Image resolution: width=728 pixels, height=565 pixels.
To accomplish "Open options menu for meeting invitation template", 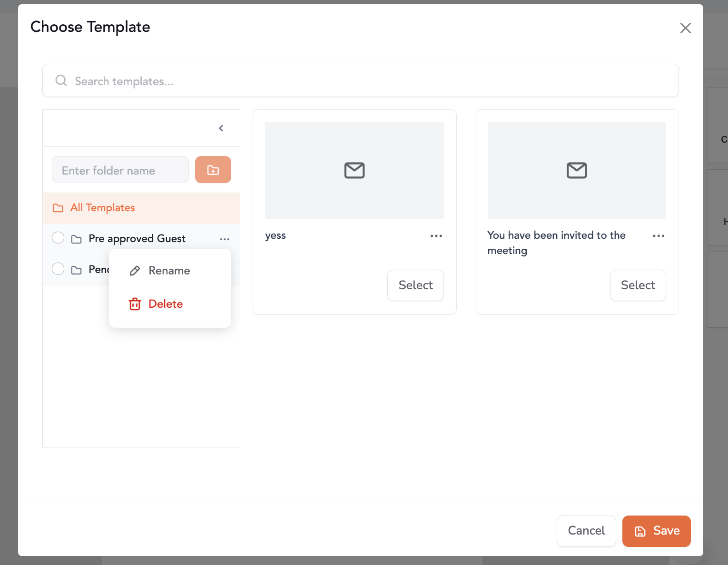I will 658,236.
